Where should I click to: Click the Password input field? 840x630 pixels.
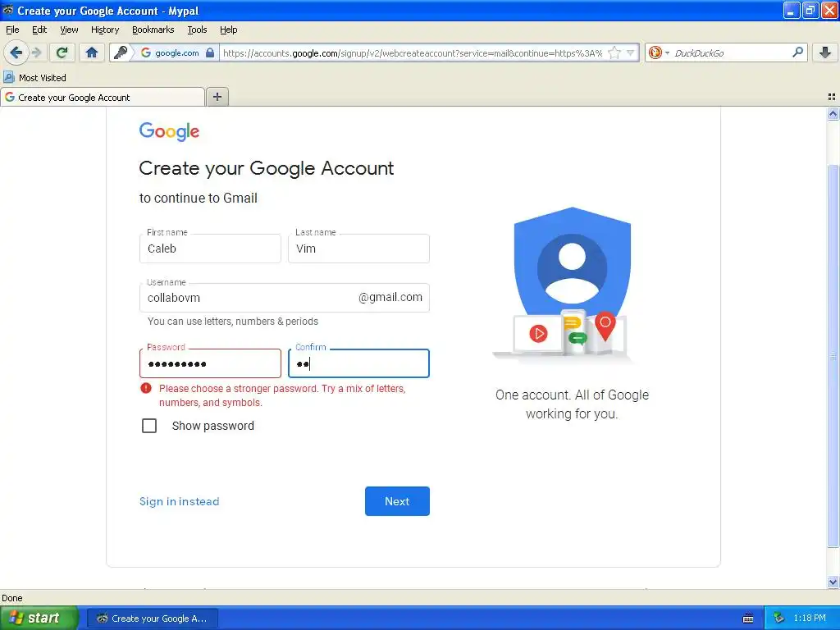210,363
